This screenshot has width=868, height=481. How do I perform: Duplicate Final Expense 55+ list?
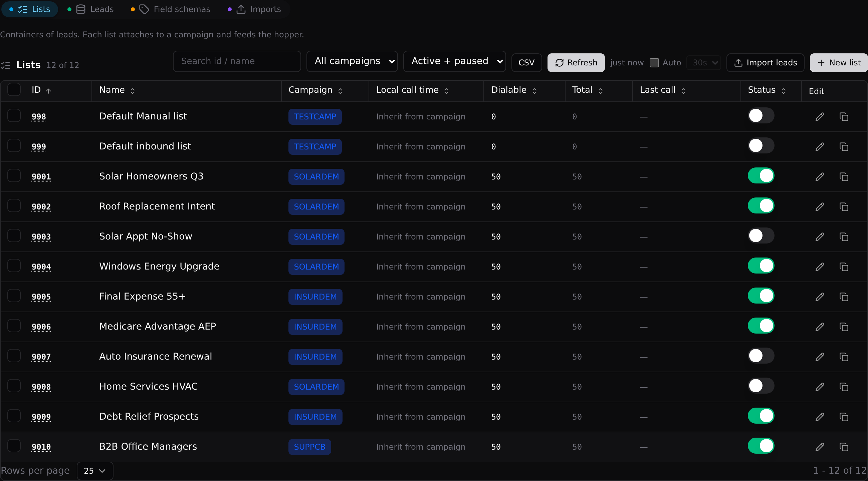844,297
